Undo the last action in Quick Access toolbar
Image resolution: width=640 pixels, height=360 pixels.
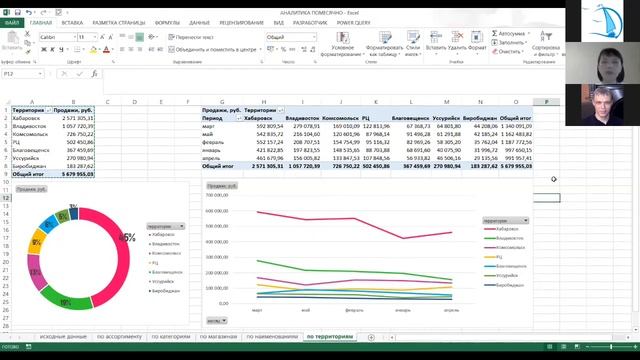point(29,13)
